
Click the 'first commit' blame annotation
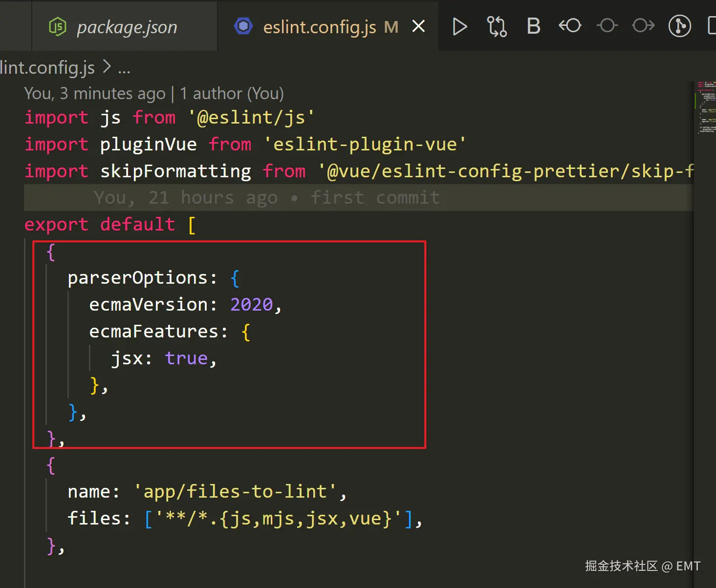click(375, 198)
